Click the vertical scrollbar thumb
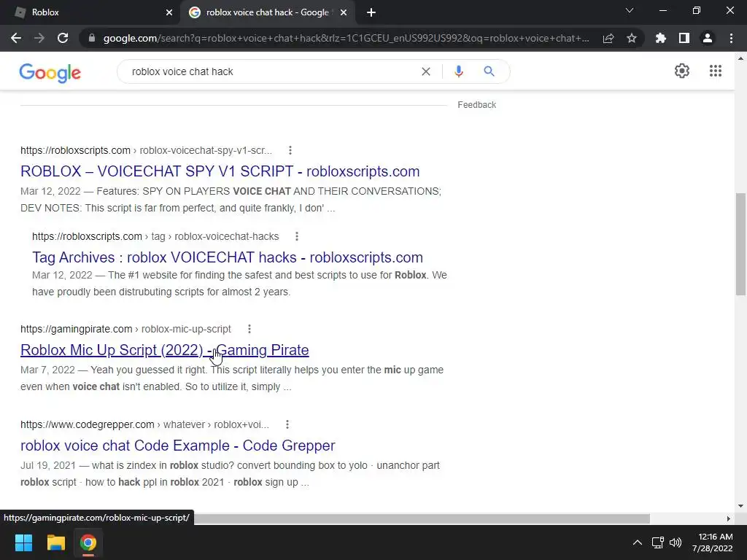Image resolution: width=747 pixels, height=560 pixels. pyautogui.click(x=740, y=244)
